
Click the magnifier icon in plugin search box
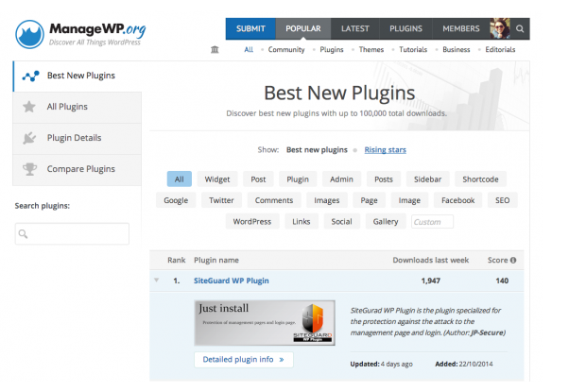click(23, 234)
